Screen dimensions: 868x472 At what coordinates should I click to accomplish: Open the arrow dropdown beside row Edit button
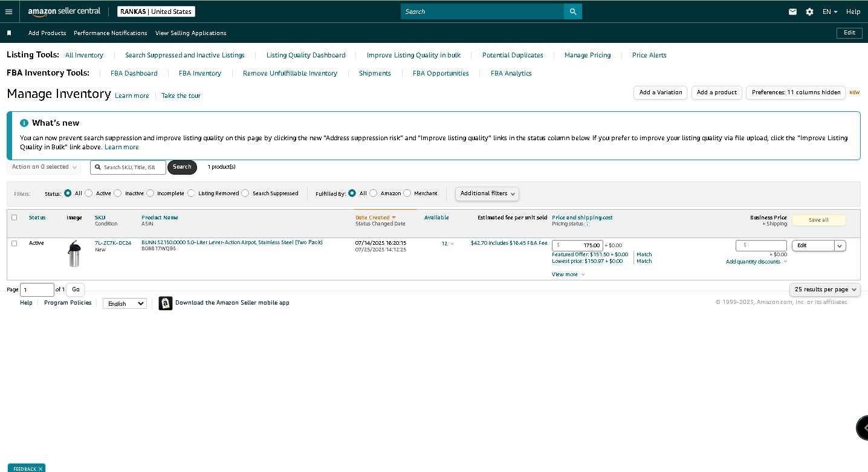pyautogui.click(x=840, y=245)
